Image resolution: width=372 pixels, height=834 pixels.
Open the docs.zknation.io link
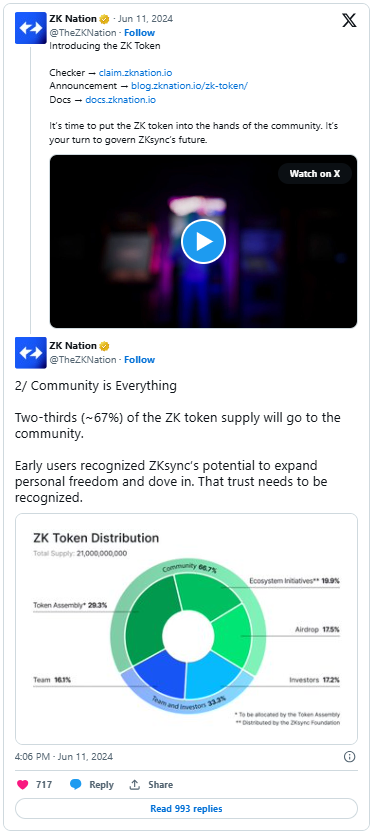pyautogui.click(x=120, y=99)
